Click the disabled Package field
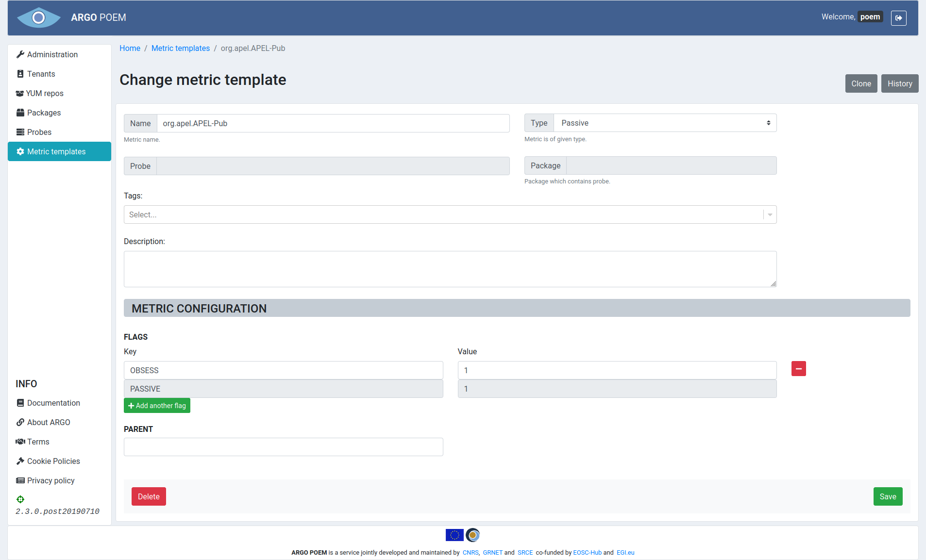 [x=672, y=165]
